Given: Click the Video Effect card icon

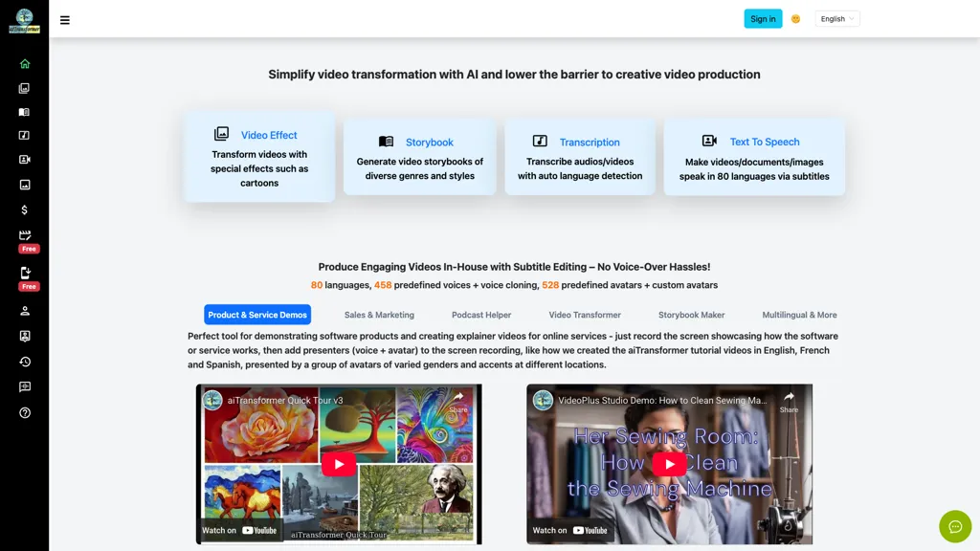Looking at the screenshot, I should tap(221, 134).
